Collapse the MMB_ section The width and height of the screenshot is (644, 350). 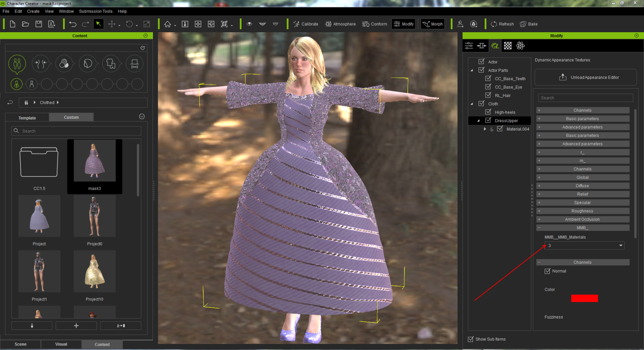pos(583,228)
